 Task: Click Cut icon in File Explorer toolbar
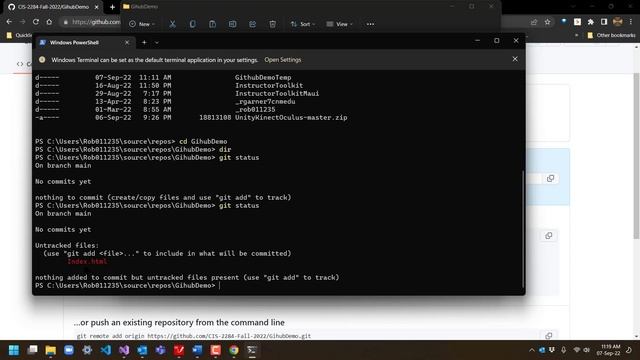tap(172, 24)
